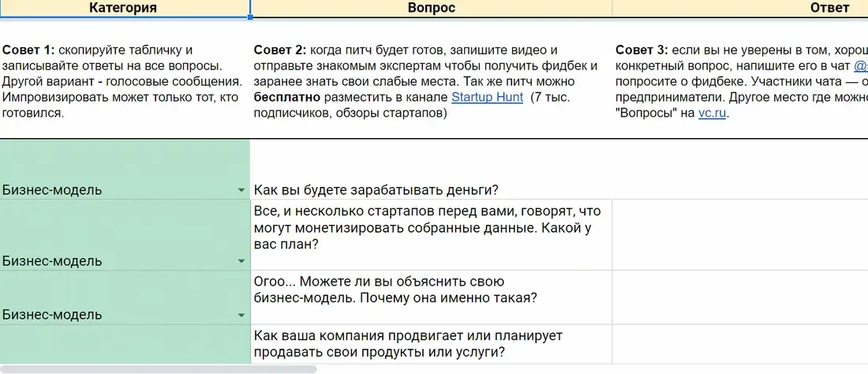The height and width of the screenshot is (374, 868).
Task: Follow the vc.ru link
Action: coord(712,114)
